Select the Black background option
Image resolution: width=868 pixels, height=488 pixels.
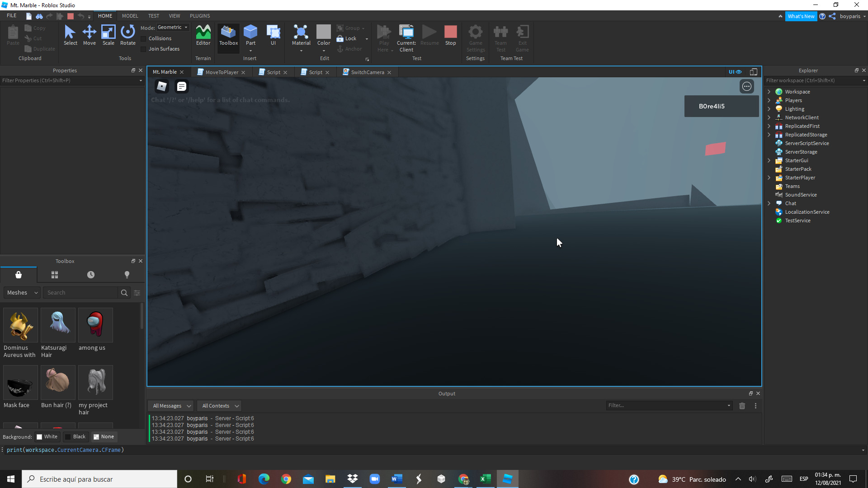tap(75, 436)
